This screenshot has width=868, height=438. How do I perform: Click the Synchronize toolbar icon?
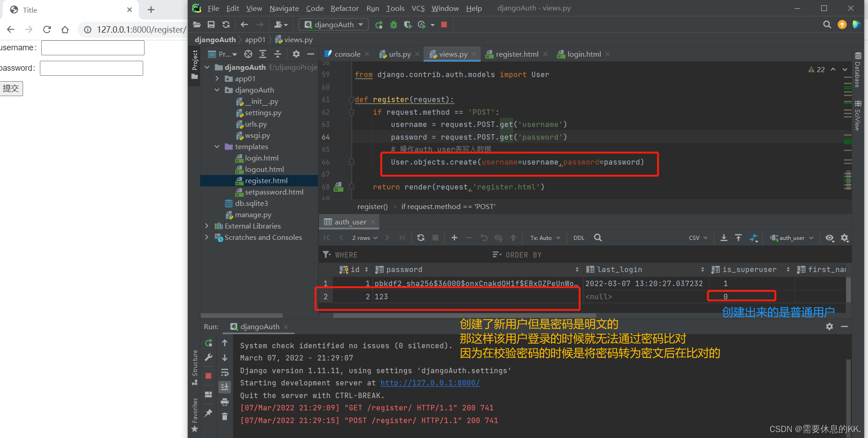click(x=226, y=24)
